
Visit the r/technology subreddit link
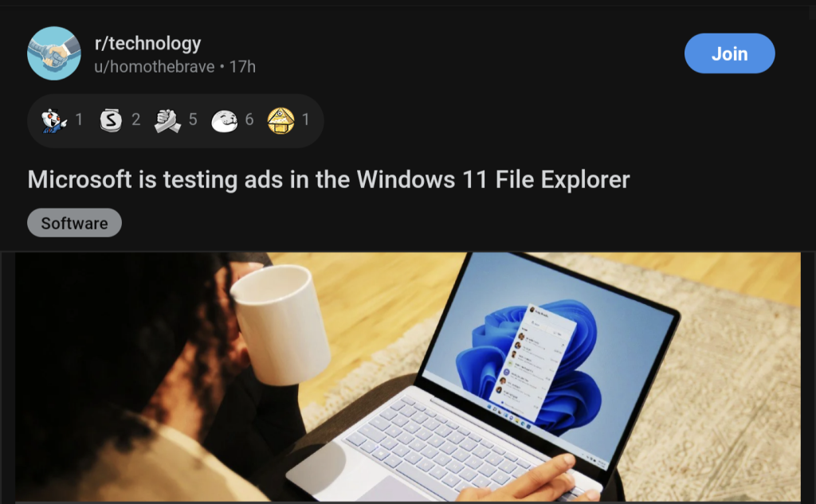point(147,43)
